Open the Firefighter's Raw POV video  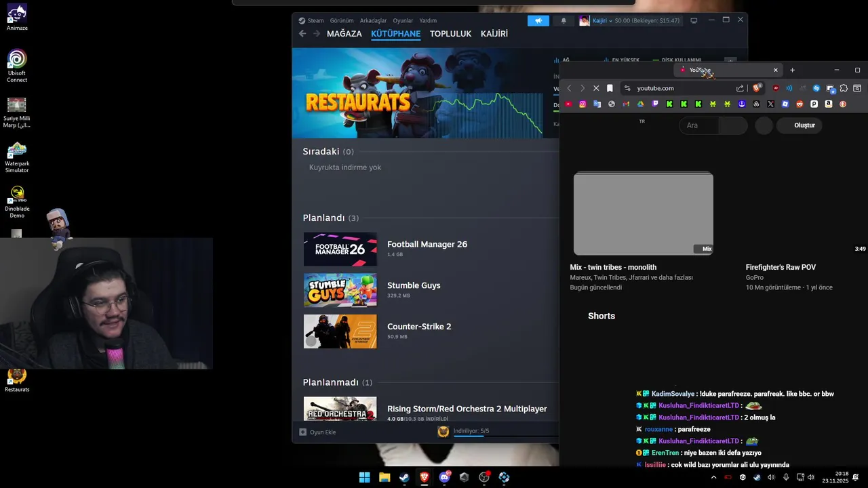(x=781, y=267)
